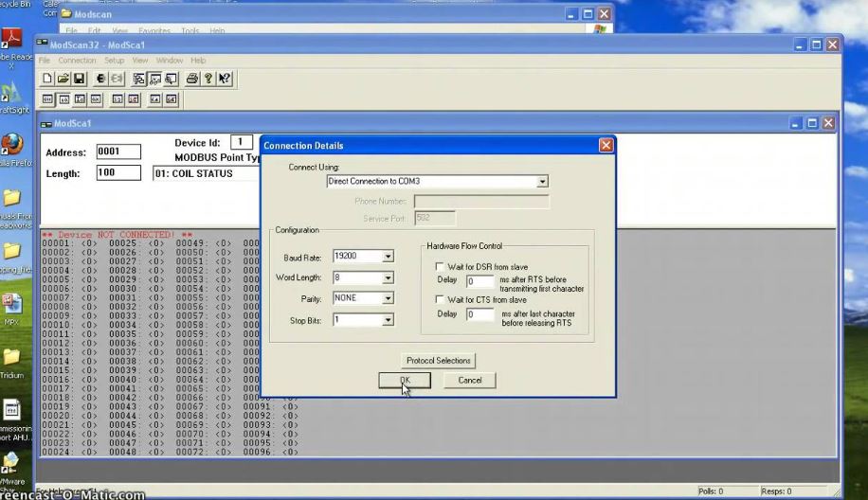This screenshot has width=868, height=500.
Task: Click the New document toolbar icon
Action: coord(47,79)
